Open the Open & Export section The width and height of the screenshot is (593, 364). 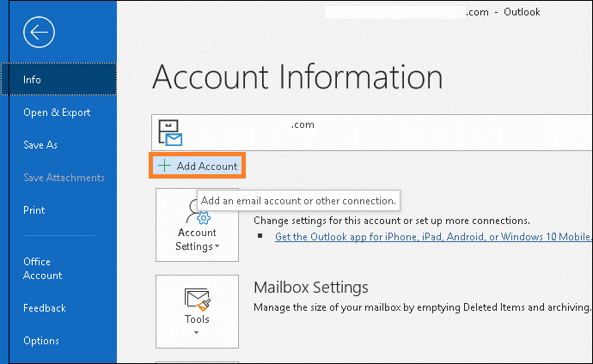pos(57,112)
